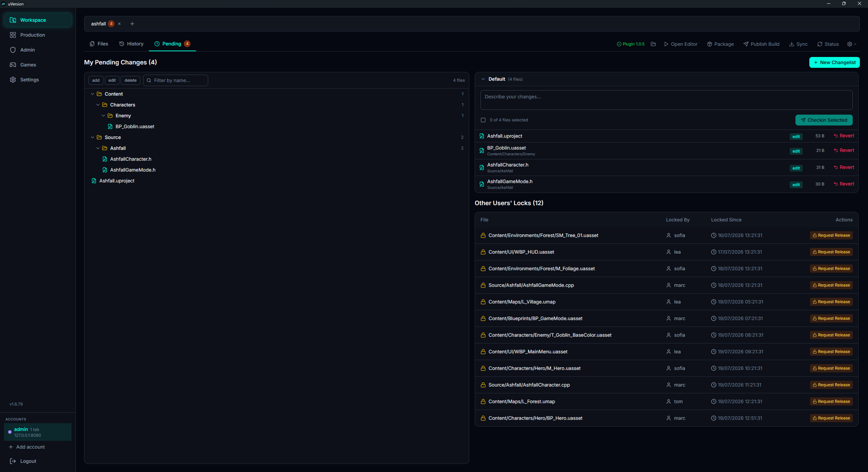
Task: Open the Workspace section in sidebar
Action: (38, 20)
